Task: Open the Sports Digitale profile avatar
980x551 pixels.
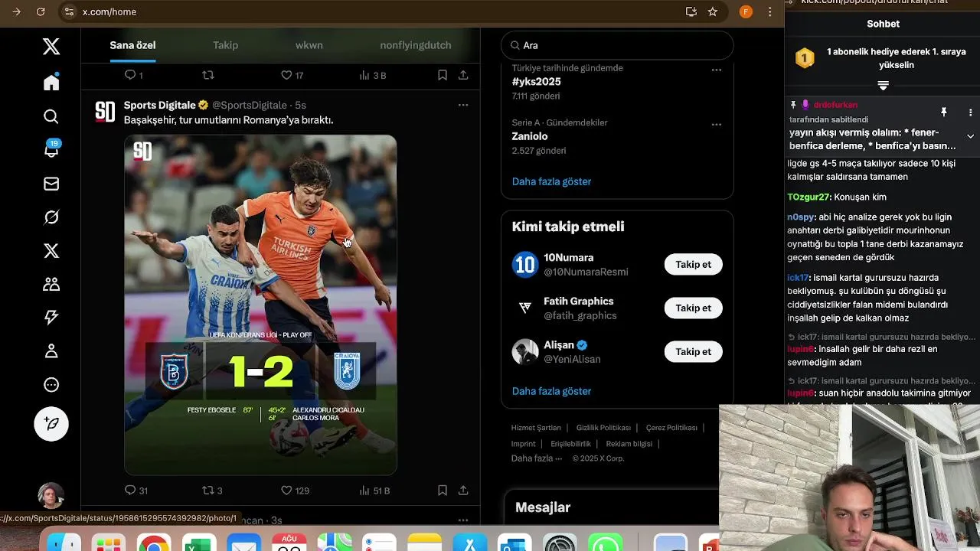Action: tap(105, 111)
